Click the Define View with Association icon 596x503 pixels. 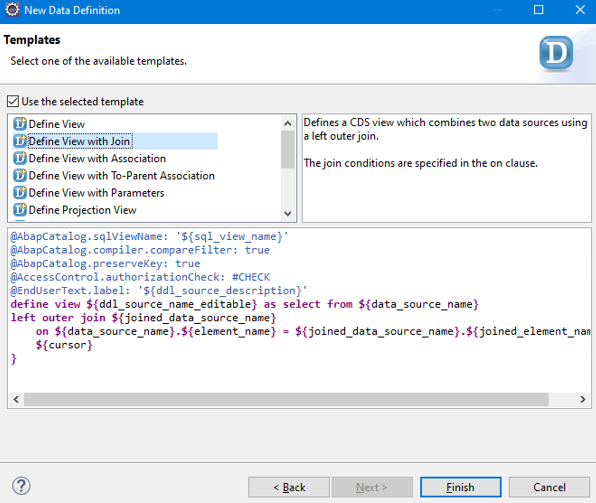tap(20, 158)
